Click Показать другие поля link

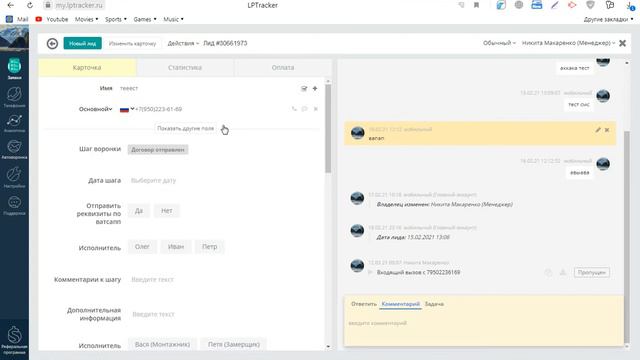click(x=185, y=128)
